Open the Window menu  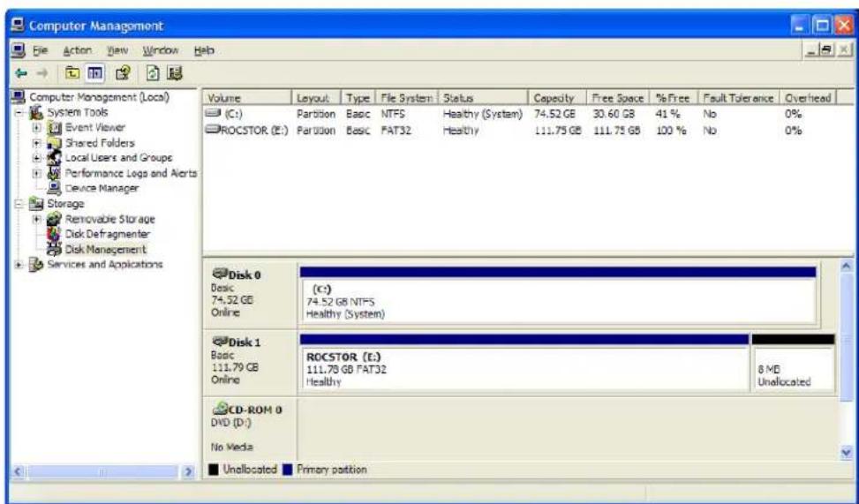point(161,51)
